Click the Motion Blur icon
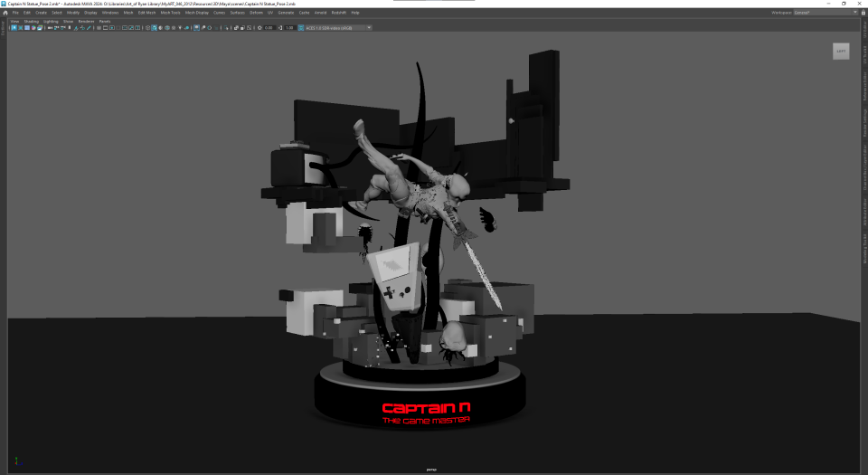Screen dimensions: 868x475 203,27
